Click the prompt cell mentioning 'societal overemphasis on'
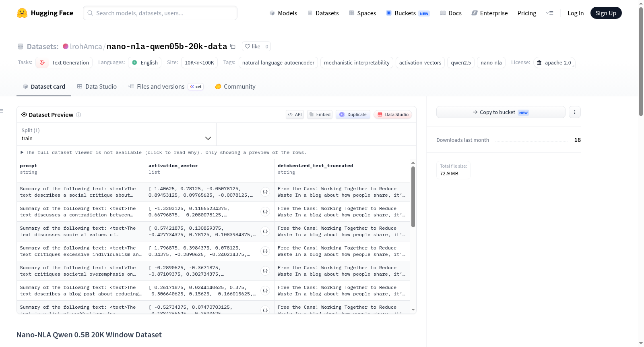This screenshot has height=347, width=644. [81, 271]
